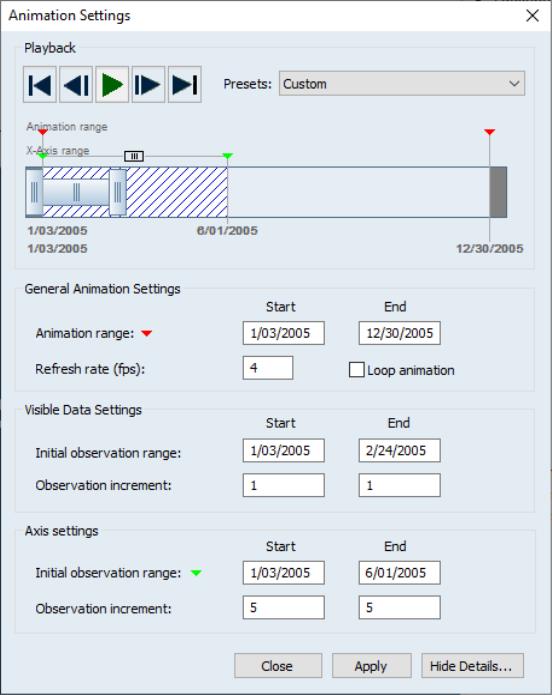The image size is (552, 695).
Task: Click the small slider grip above the hatched range
Action: [x=134, y=156]
